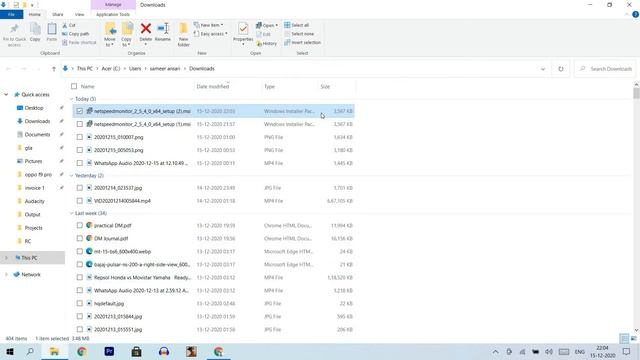Collapse the Yesterday group
The image size is (640, 360).
pyautogui.click(x=71, y=176)
